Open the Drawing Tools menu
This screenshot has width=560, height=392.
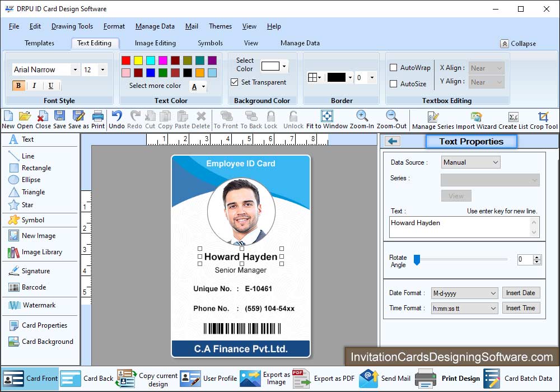[72, 26]
